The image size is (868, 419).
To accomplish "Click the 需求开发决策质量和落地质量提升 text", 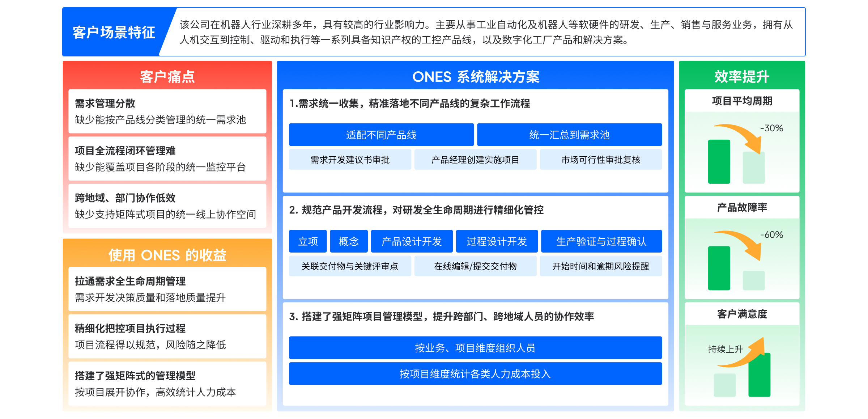I will pyautogui.click(x=150, y=298).
